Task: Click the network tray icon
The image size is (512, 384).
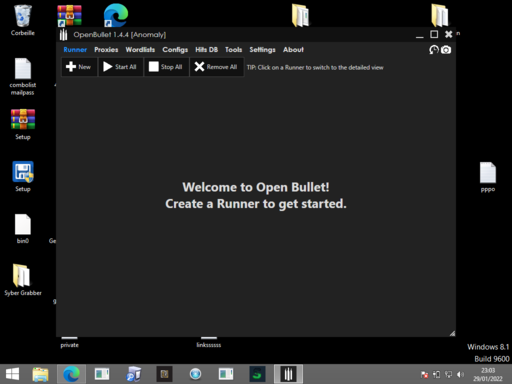Action: point(448,375)
